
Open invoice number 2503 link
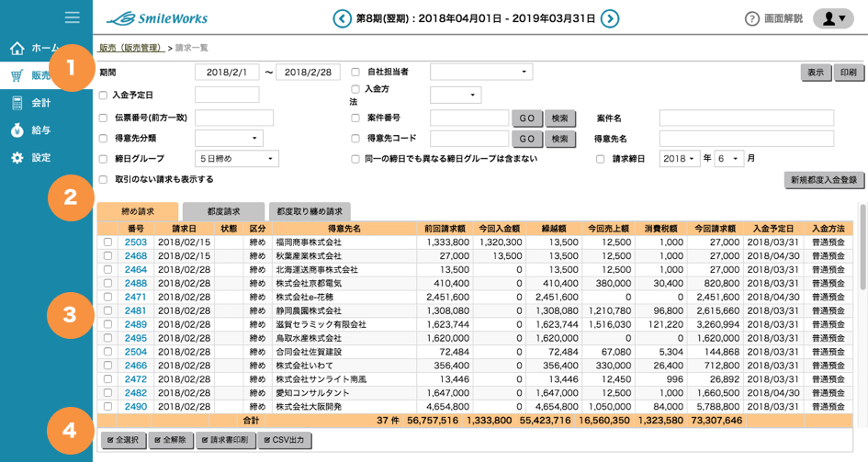pyautogui.click(x=136, y=242)
